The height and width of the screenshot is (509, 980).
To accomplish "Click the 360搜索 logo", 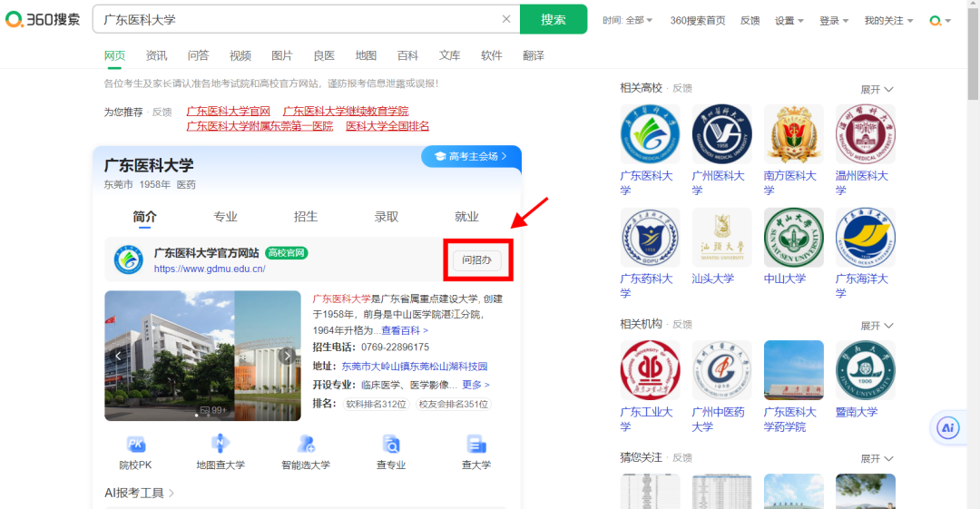I will (x=43, y=19).
